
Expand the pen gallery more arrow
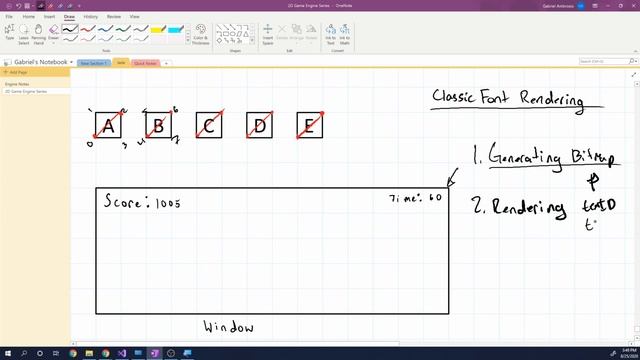[188, 40]
